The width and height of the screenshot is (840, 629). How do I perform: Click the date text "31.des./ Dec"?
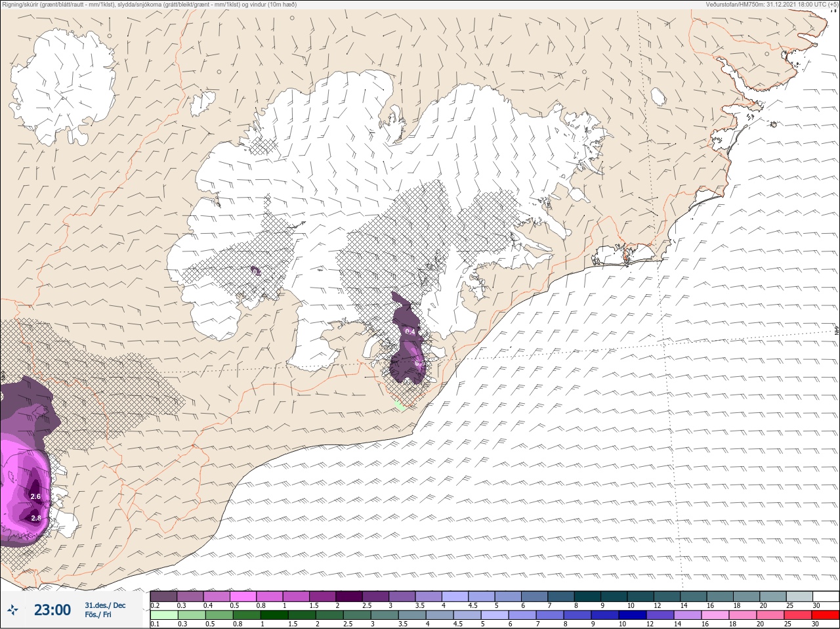coord(105,605)
